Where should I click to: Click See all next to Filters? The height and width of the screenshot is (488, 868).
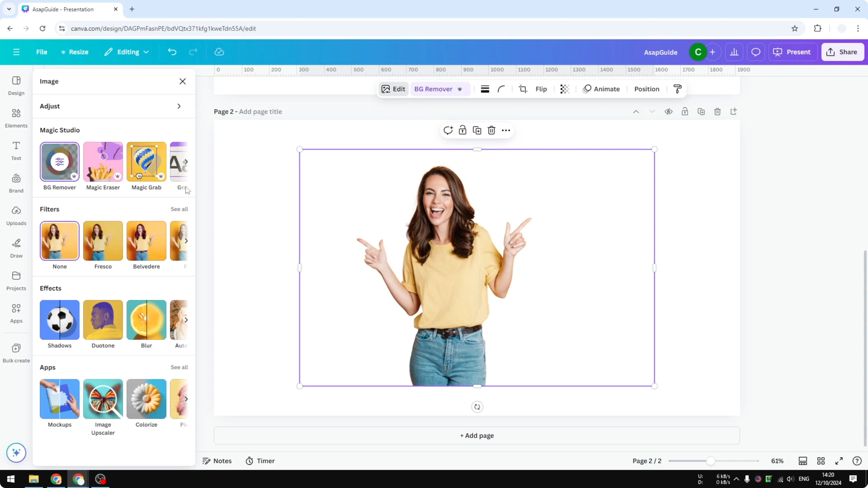point(179,209)
